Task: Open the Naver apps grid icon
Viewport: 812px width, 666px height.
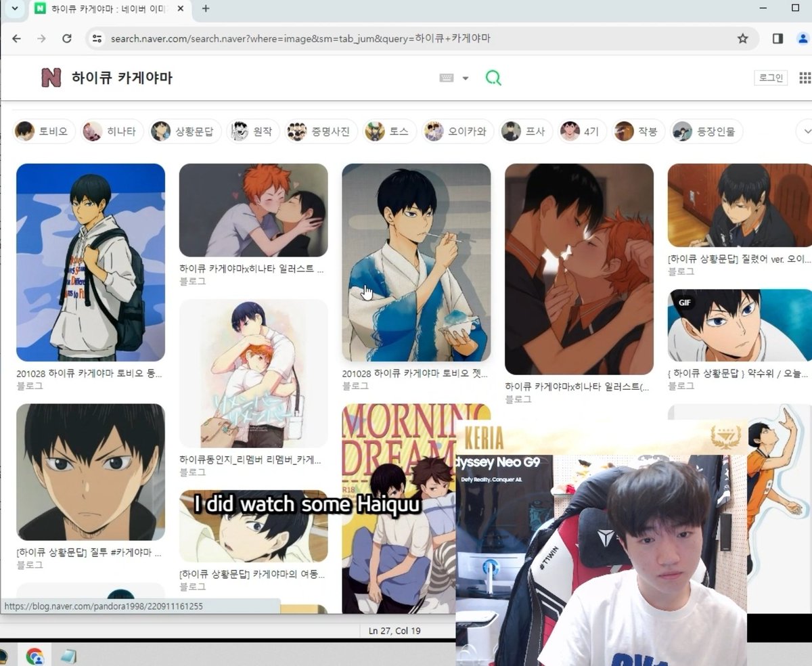Action: pyautogui.click(x=805, y=78)
